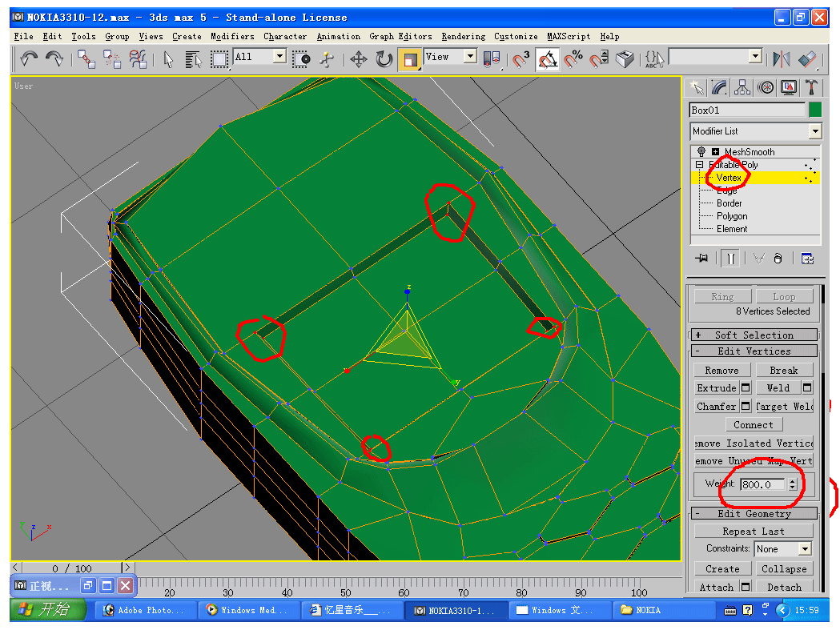Screen dimensions: 840x630
Task: Open the Hierarchy command panel tab
Action: pos(742,87)
